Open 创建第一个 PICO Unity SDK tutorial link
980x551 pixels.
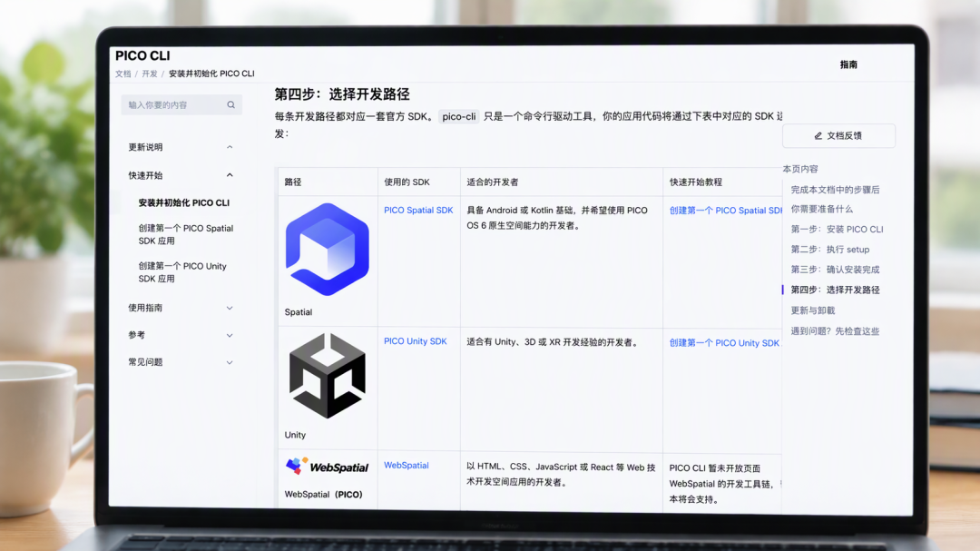pyautogui.click(x=724, y=343)
